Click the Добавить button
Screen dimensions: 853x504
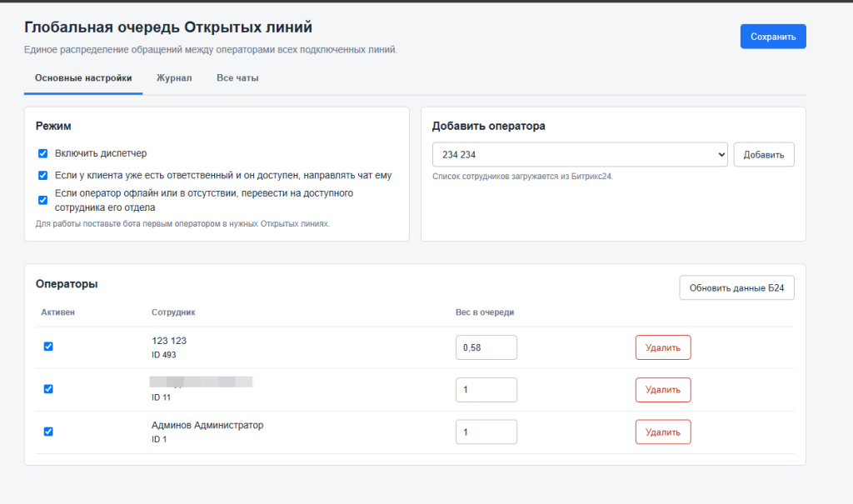pyautogui.click(x=763, y=155)
